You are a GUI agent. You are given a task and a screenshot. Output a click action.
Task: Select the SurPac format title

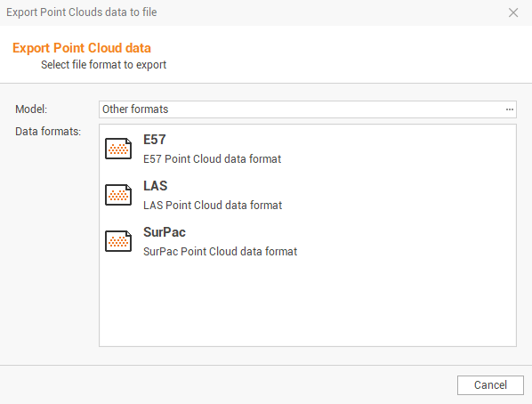165,232
